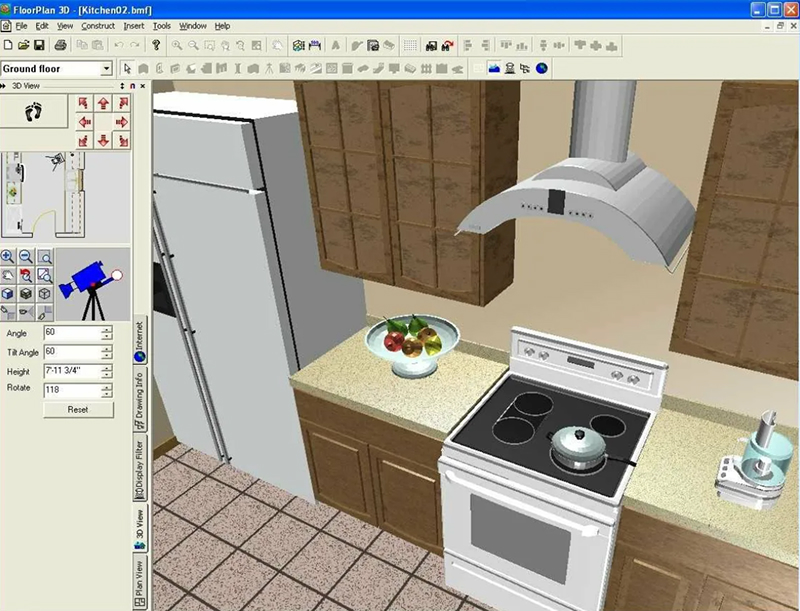Viewport: 800px width, 611px height.
Task: Decrease Tilt Angle with down stepper
Action: pos(107,355)
